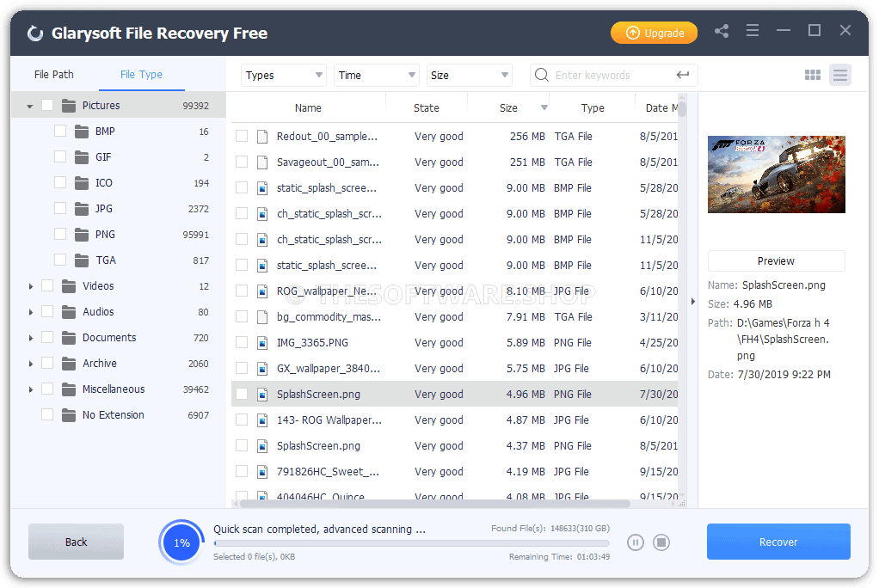The height and width of the screenshot is (588, 879).
Task: Open the hamburger menu icon
Action: [x=753, y=31]
